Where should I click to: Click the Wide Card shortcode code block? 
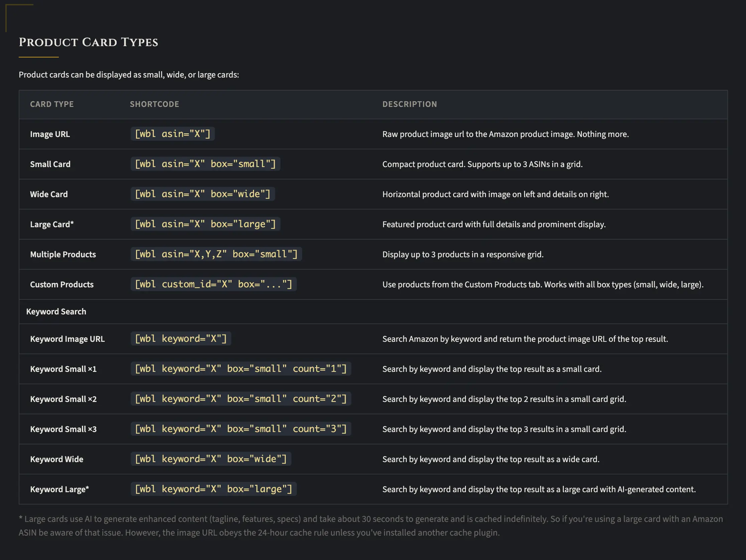[x=202, y=194]
